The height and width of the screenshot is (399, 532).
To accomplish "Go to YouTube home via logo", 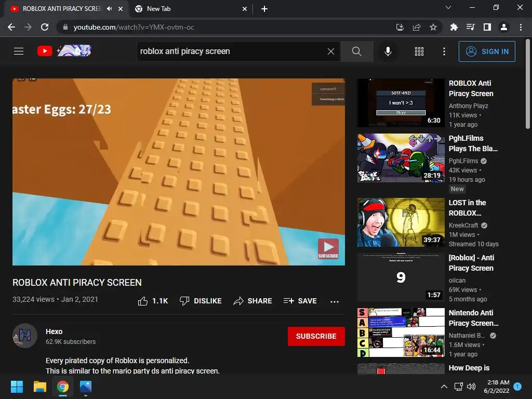I will pyautogui.click(x=64, y=51).
